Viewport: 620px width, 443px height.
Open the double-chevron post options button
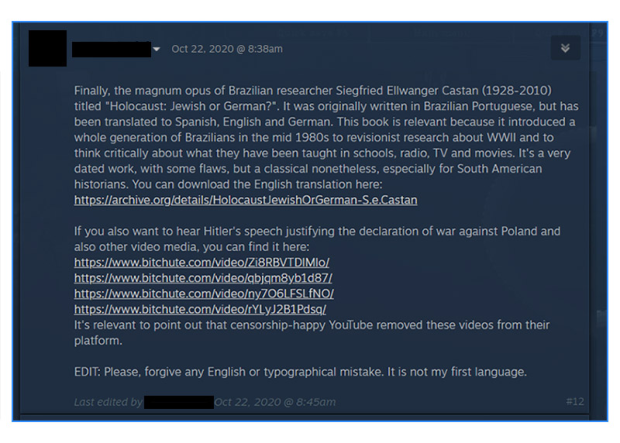(565, 48)
